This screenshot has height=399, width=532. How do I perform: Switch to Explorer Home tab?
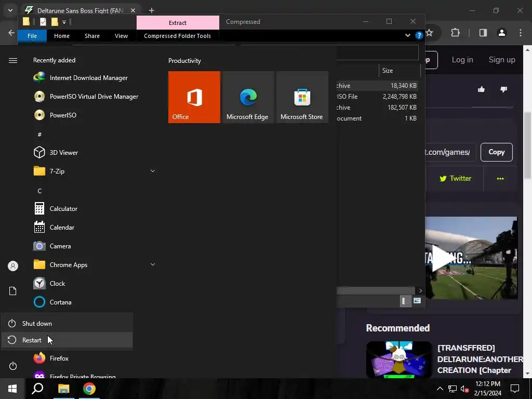click(x=62, y=36)
